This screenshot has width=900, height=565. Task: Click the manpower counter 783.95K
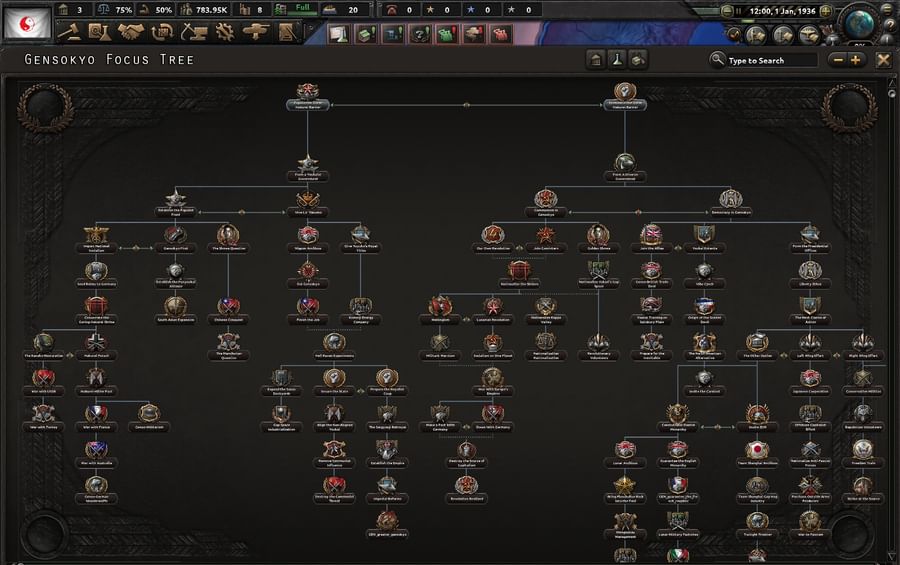coord(204,9)
